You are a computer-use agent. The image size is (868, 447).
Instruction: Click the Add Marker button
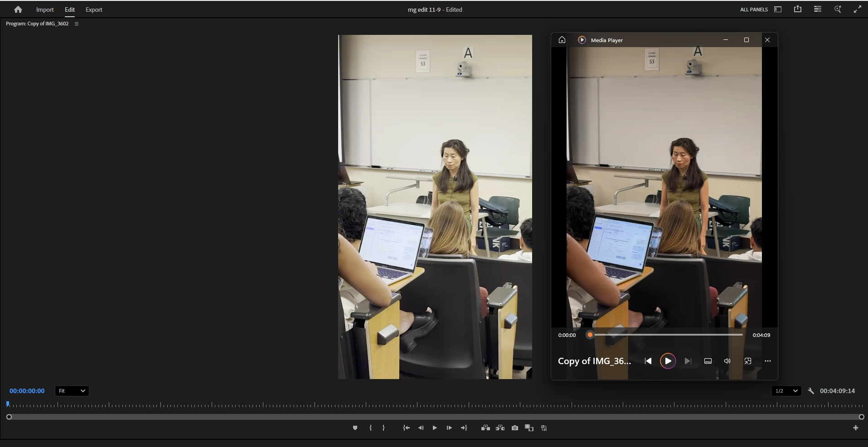click(355, 428)
